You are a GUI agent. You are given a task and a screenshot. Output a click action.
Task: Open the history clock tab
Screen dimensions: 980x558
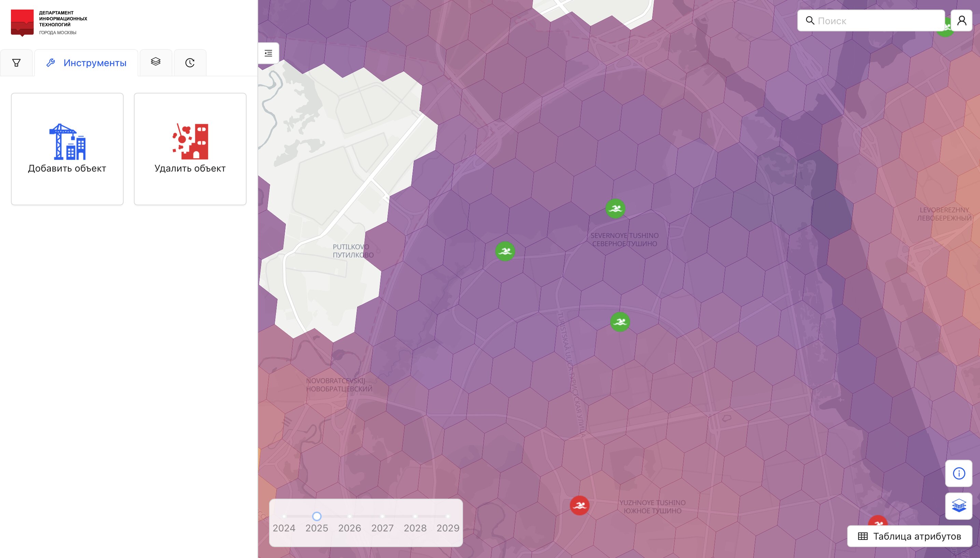pos(190,63)
